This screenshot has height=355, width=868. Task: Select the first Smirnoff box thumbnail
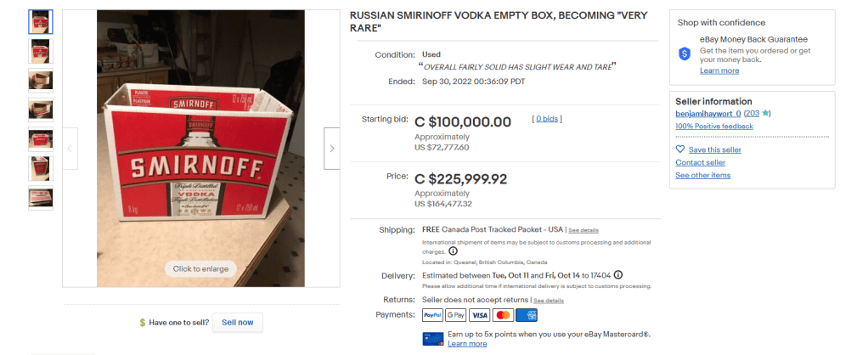tap(40, 21)
